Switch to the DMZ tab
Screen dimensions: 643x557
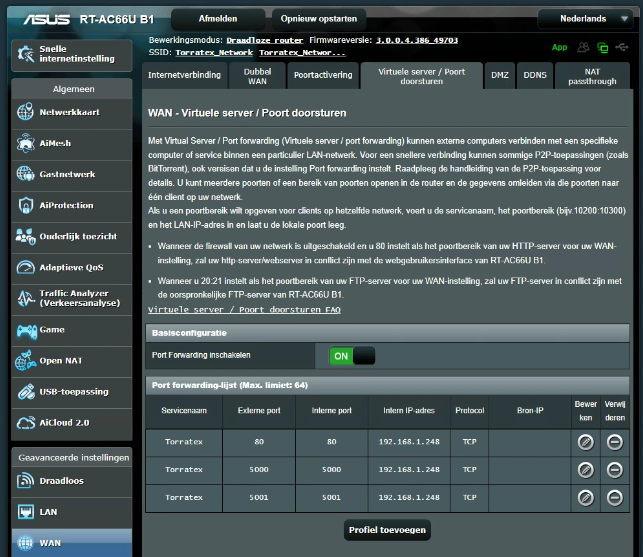pyautogui.click(x=499, y=75)
